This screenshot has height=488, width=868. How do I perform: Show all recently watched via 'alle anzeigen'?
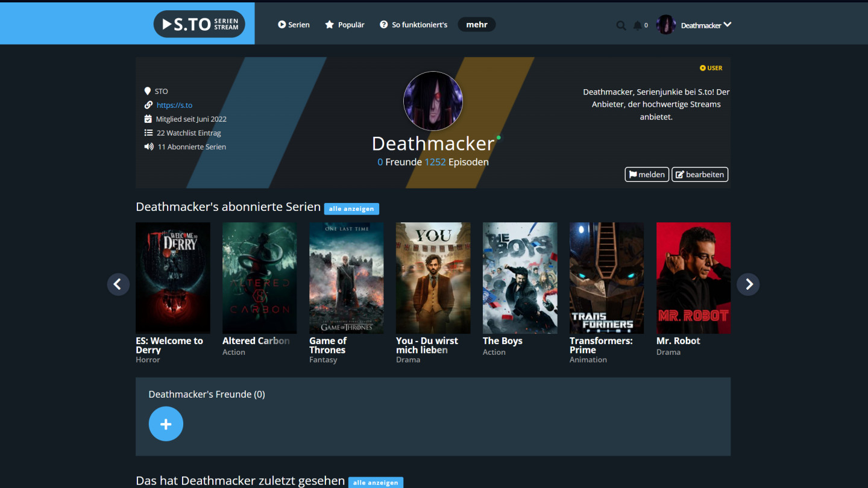pos(376,483)
